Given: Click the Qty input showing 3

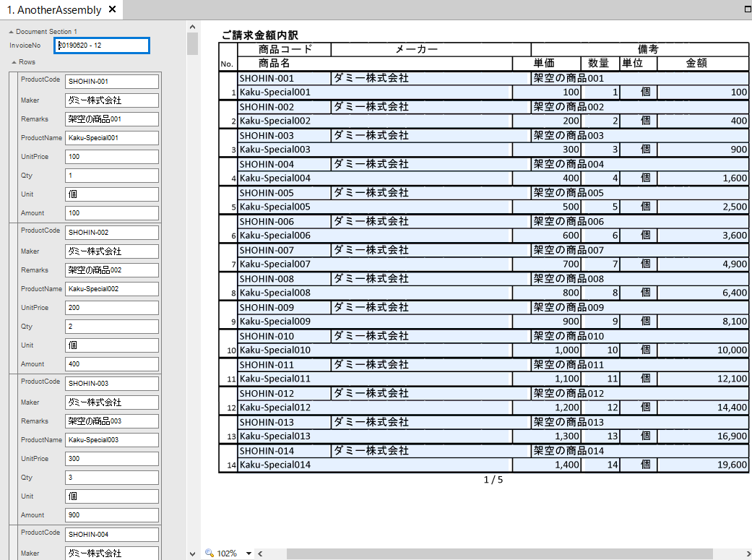Looking at the screenshot, I should pos(112,478).
